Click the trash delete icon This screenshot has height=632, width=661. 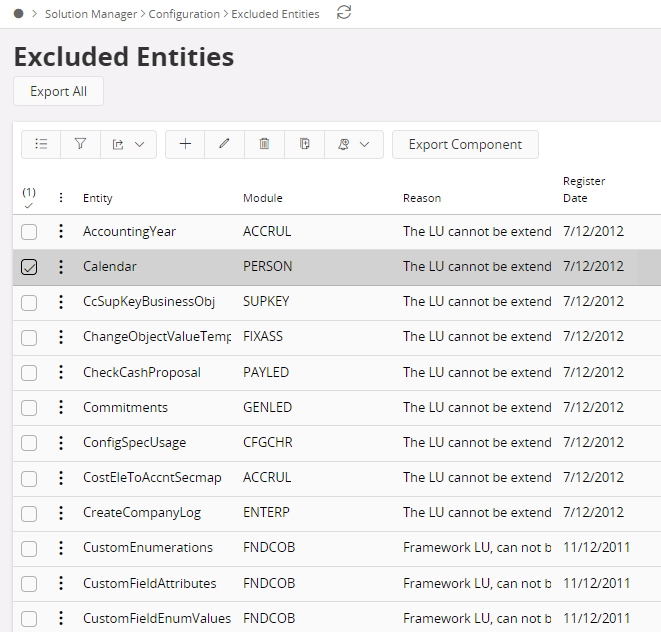click(264, 144)
